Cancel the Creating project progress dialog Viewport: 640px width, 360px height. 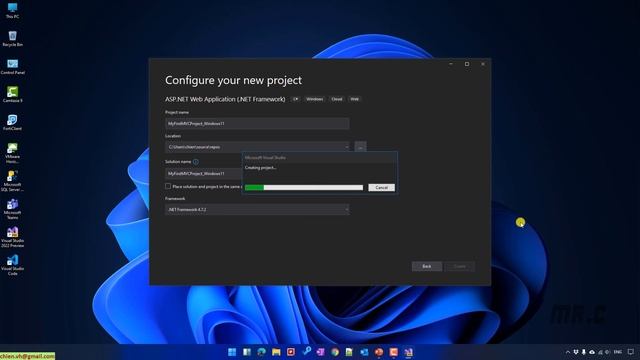381,187
